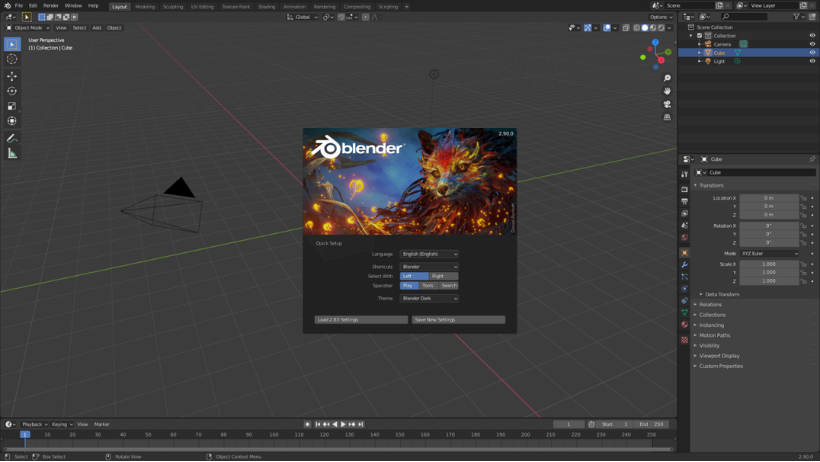The width and height of the screenshot is (820, 462).
Task: Select the Scale tool
Action: (x=12, y=106)
